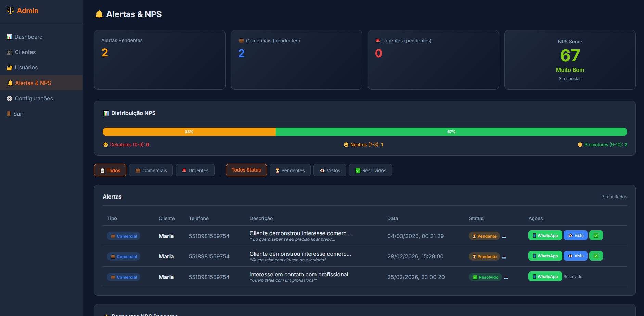Screen dimensions: 644x316
Task: Filter alerts by Comerciais type
Action: (x=151, y=170)
